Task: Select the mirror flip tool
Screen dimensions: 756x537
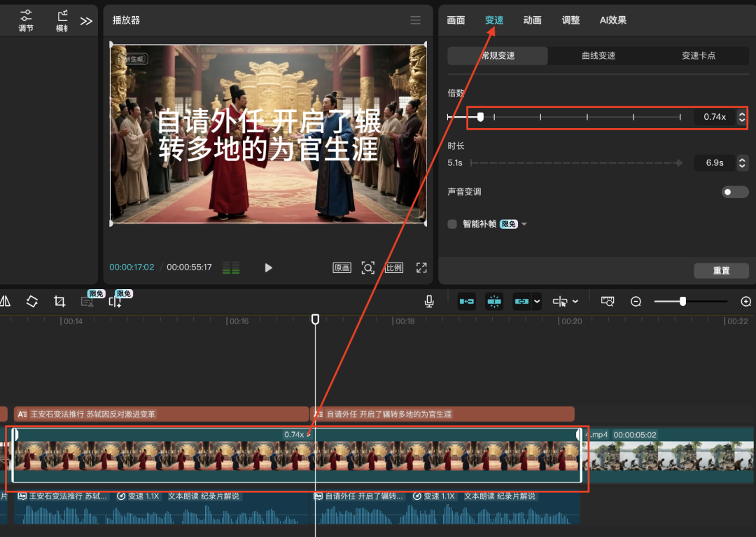Action: coord(6,301)
